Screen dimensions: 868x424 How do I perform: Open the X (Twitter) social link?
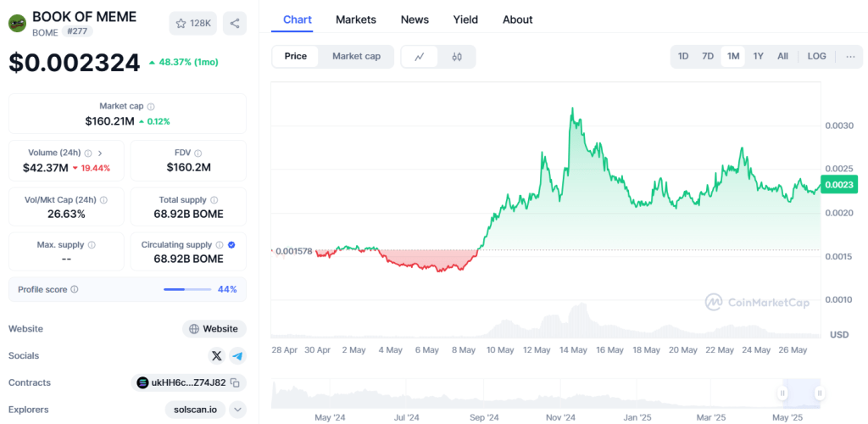tap(216, 356)
